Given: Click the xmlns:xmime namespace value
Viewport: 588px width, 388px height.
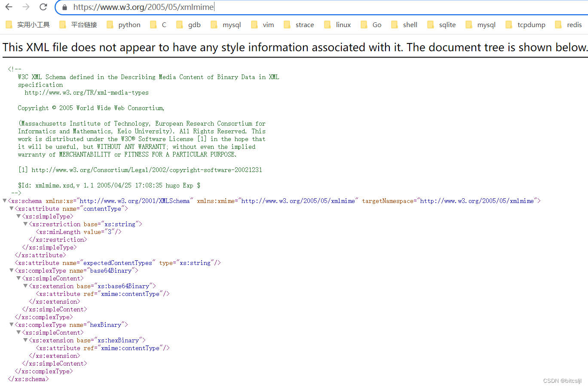Looking at the screenshot, I should 298,201.
